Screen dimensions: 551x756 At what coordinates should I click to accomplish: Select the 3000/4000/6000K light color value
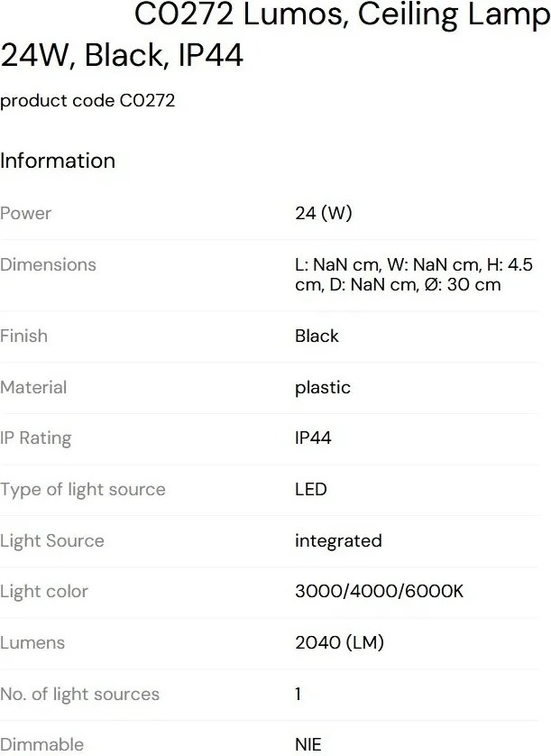click(379, 592)
